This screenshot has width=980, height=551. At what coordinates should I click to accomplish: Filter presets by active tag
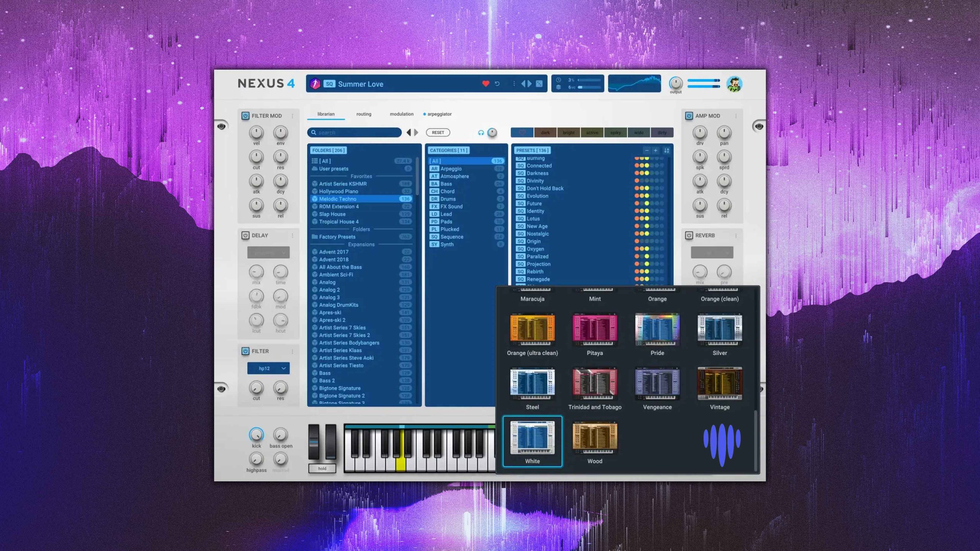tap(592, 132)
